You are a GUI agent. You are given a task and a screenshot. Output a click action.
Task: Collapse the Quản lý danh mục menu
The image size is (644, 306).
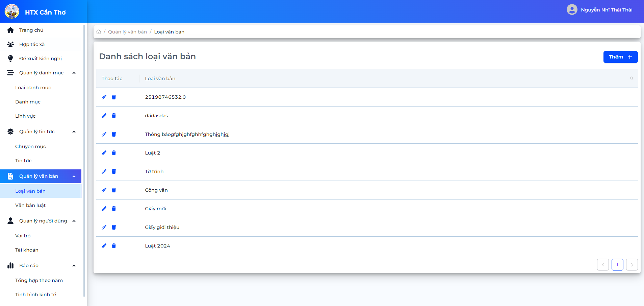coord(74,73)
